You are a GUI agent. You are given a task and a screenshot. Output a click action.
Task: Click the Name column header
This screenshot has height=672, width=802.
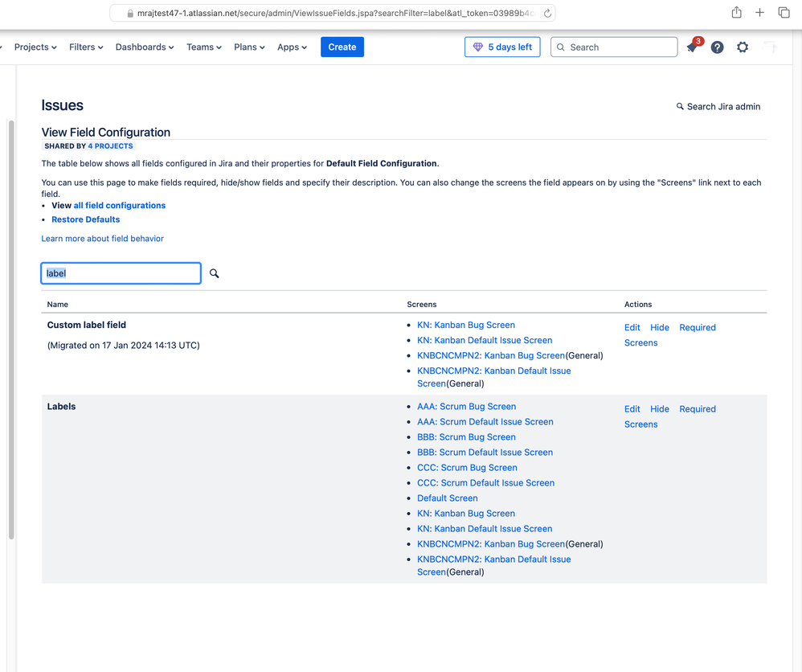(x=57, y=305)
